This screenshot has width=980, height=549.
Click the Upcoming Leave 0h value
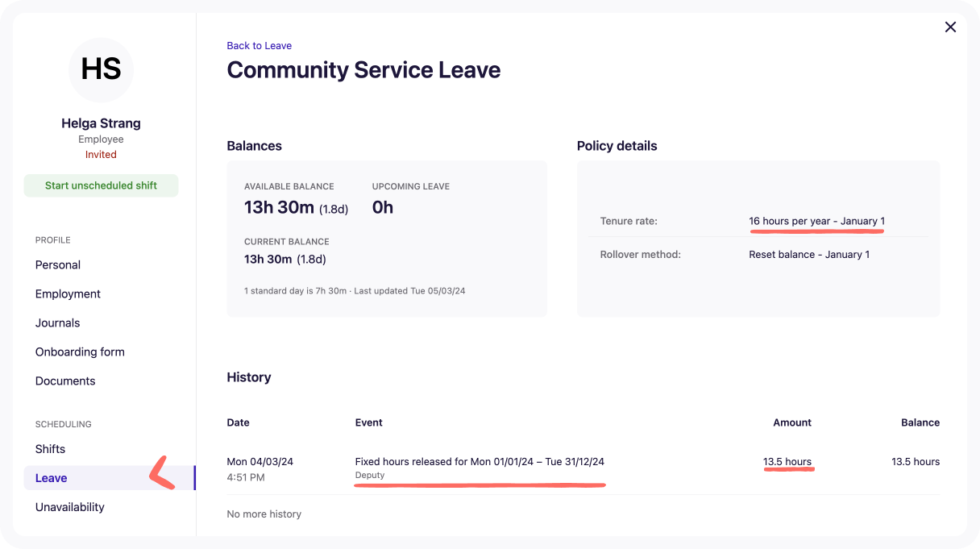383,208
